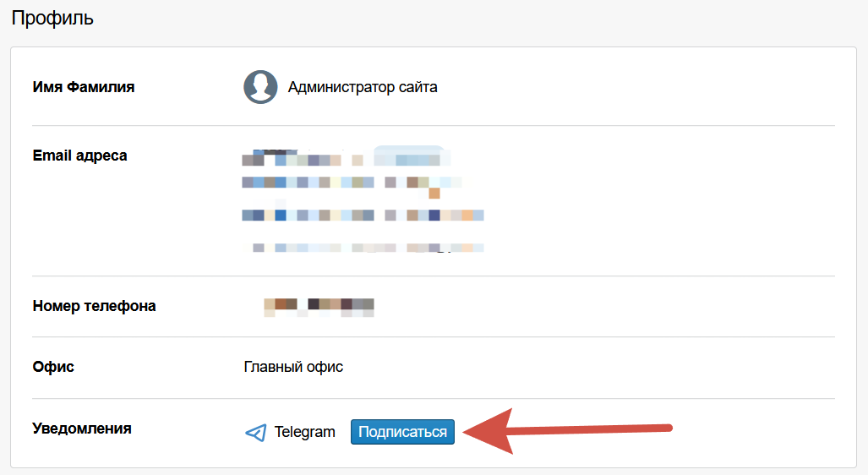
Task: Click the Подписаться button
Action: (x=402, y=432)
